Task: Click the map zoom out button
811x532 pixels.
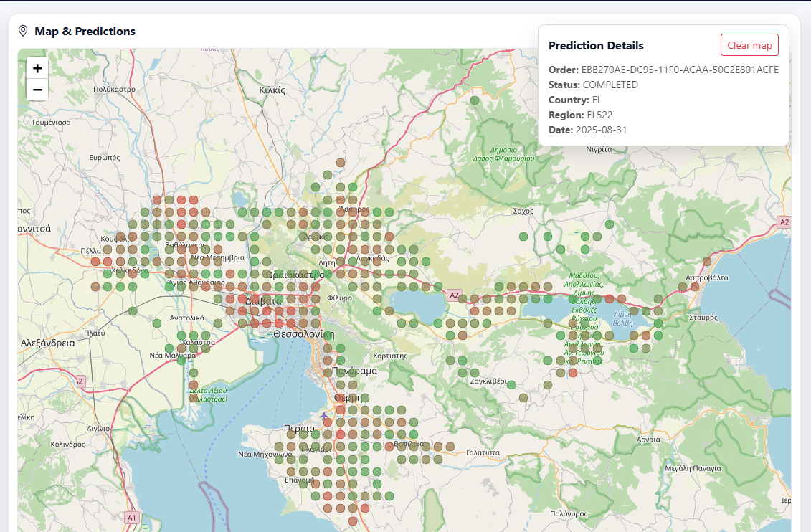Action: click(x=37, y=89)
